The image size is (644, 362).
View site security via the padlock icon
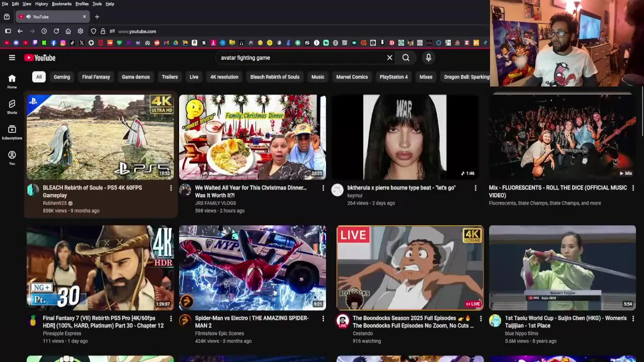click(103, 31)
